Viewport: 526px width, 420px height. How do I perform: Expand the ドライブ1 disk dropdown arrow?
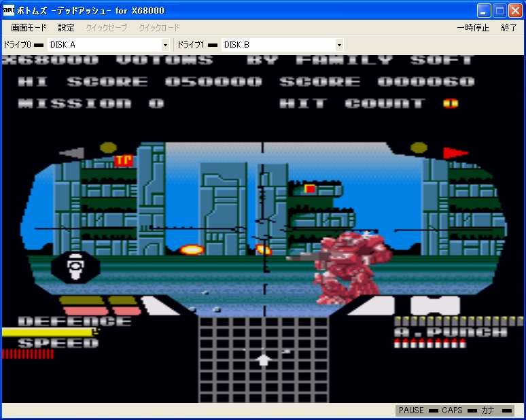click(x=339, y=45)
